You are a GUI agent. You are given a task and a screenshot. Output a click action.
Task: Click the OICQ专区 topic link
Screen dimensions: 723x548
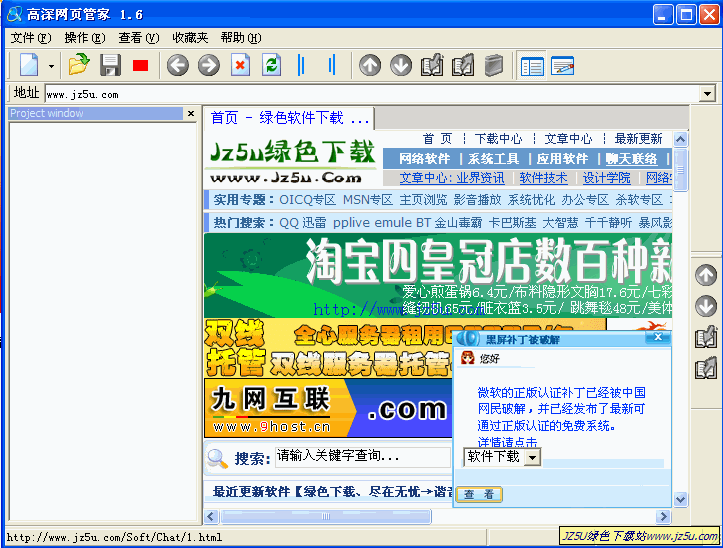[x=308, y=200]
